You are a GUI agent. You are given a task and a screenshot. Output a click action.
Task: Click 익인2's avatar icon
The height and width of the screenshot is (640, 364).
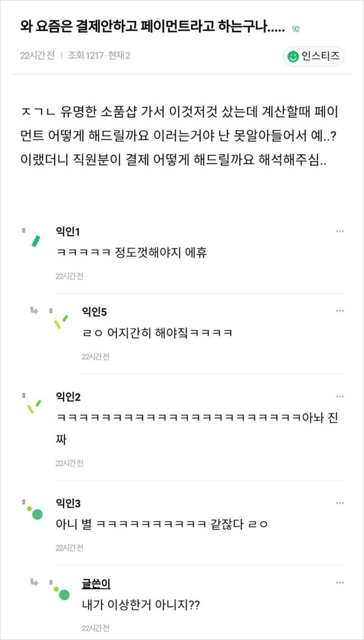point(33,405)
